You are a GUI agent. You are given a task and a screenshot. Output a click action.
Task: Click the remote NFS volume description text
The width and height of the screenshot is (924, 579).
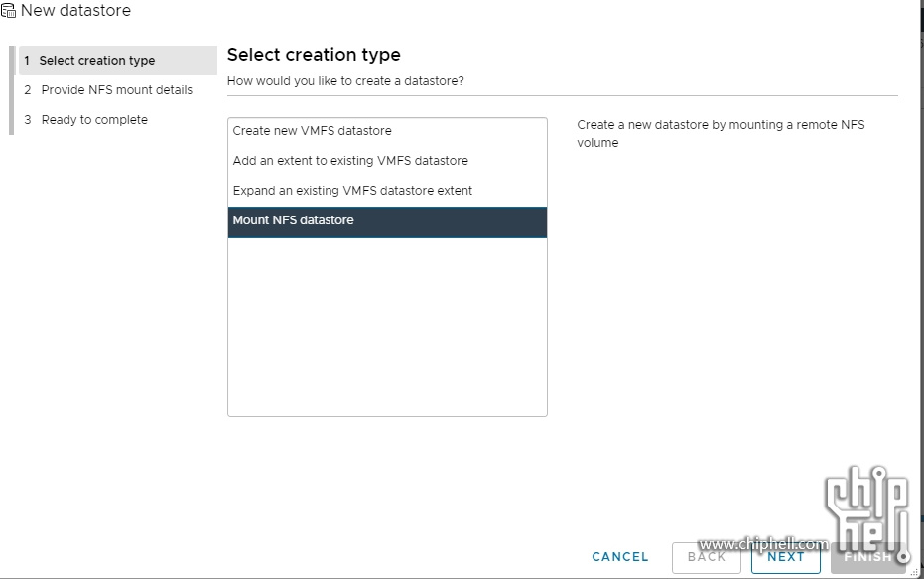click(721, 134)
